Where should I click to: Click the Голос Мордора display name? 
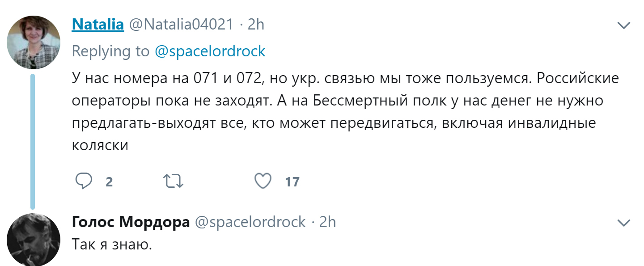pyautogui.click(x=131, y=222)
